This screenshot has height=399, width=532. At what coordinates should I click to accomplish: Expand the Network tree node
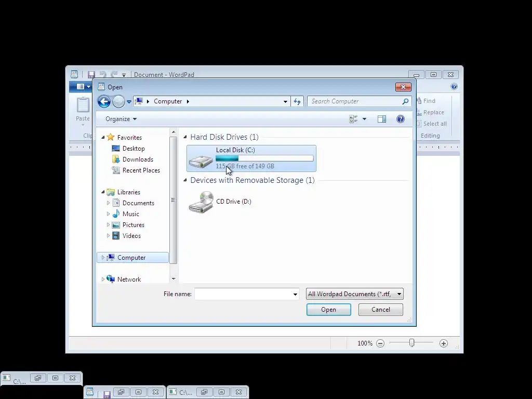[103, 279]
